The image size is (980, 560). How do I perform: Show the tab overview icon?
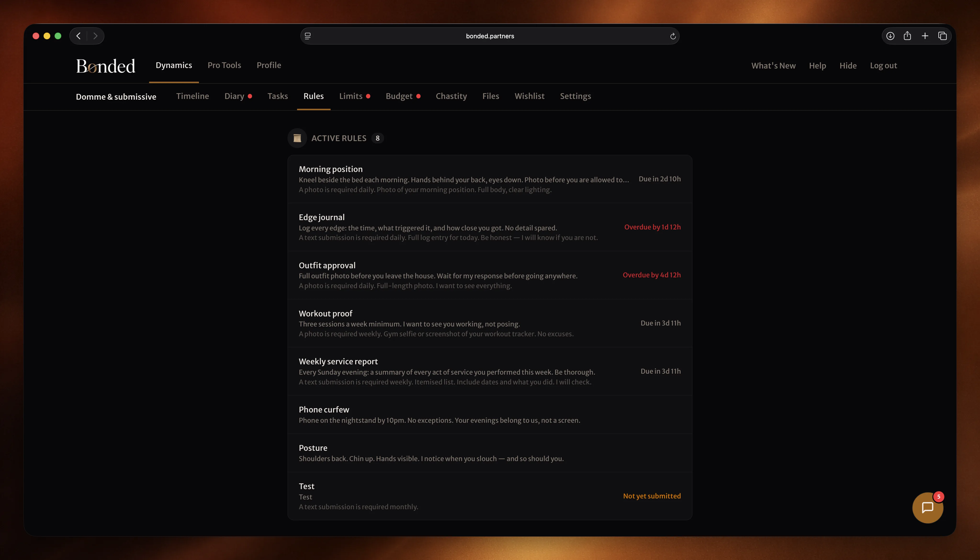click(942, 36)
